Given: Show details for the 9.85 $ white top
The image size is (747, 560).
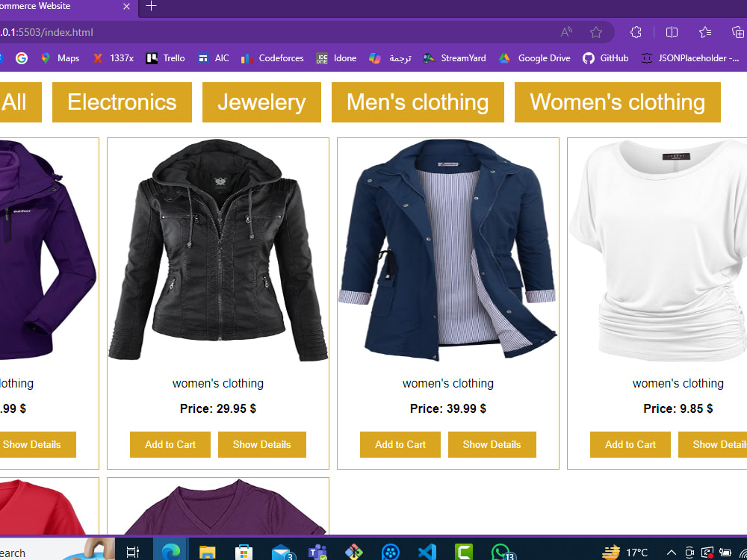Looking at the screenshot, I should pos(713,445).
